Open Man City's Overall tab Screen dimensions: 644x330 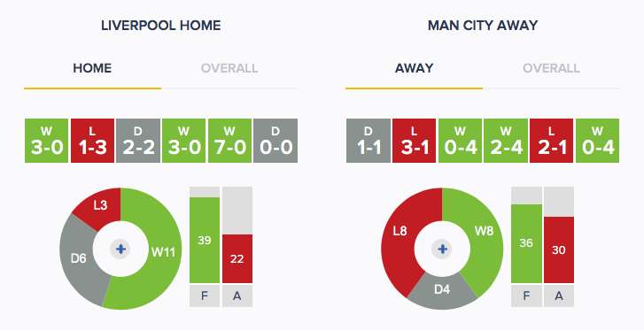(x=551, y=68)
